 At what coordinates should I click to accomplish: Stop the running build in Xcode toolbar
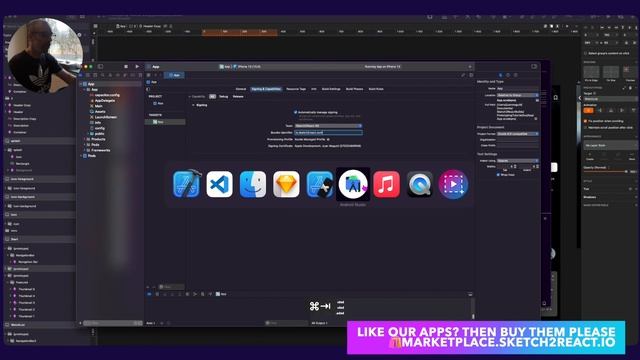pyautogui.click(x=126, y=67)
